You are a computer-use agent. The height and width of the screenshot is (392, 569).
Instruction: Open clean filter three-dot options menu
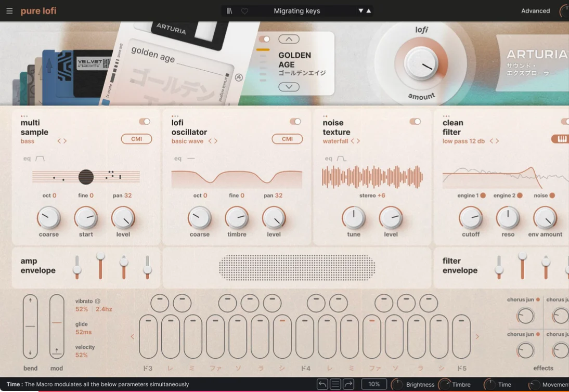coord(446,116)
